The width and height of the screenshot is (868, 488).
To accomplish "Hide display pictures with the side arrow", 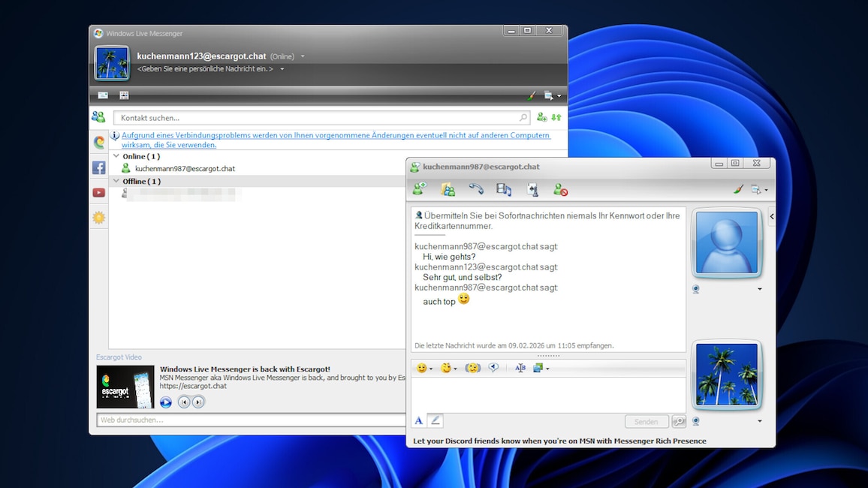I will coord(772,216).
